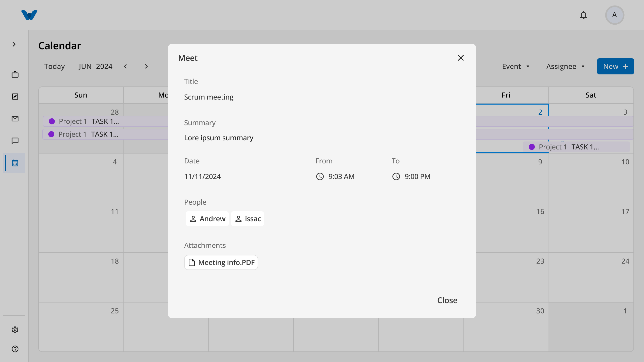Open settings gear in sidebar
Image resolution: width=644 pixels, height=362 pixels.
pos(15,330)
